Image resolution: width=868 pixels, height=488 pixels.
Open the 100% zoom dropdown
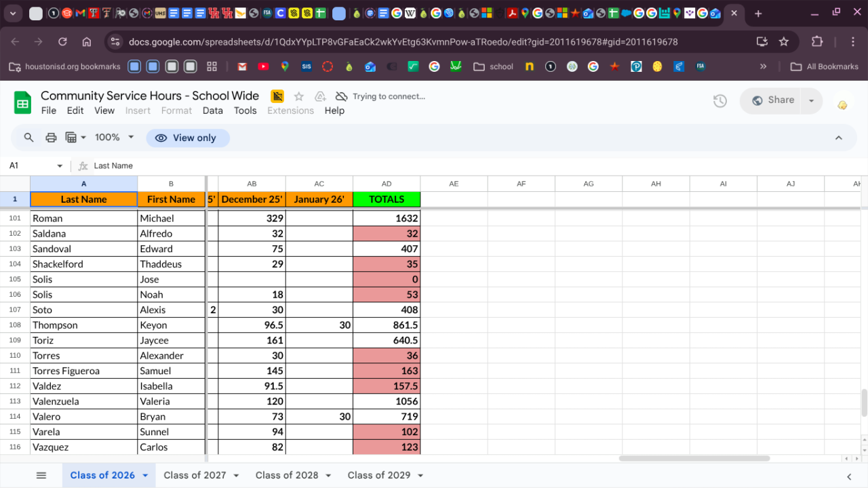pos(114,138)
